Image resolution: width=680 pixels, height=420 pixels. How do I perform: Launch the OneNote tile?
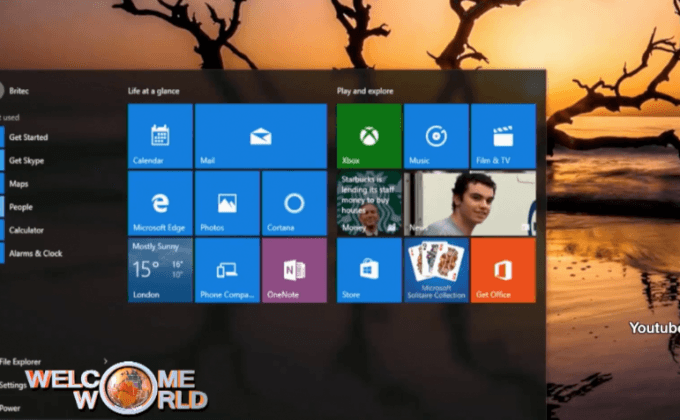(294, 270)
